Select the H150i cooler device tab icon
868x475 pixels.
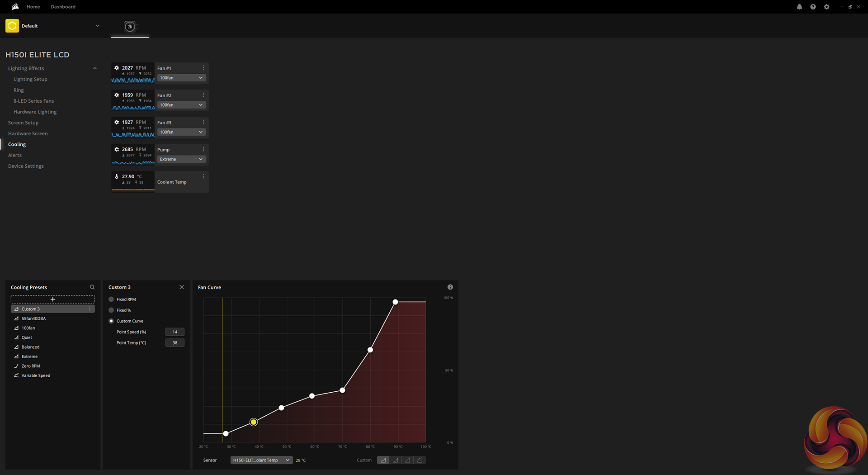click(130, 27)
